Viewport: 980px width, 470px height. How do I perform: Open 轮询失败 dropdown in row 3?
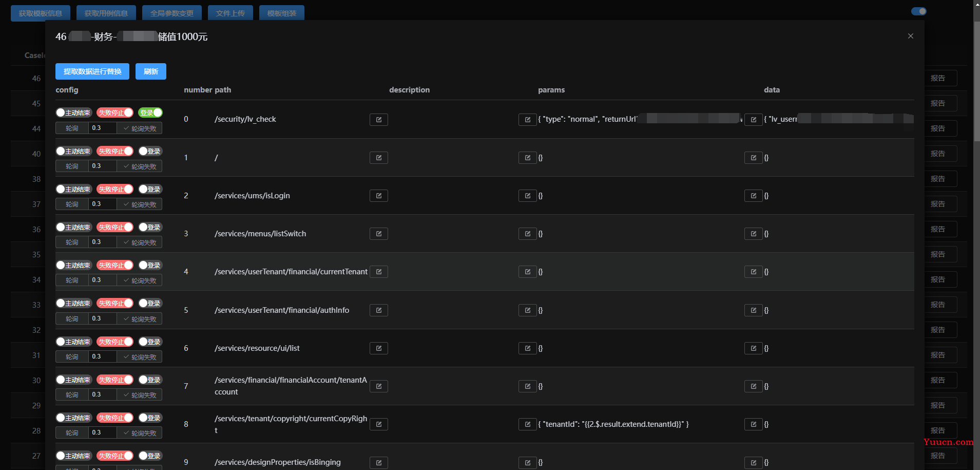[x=140, y=242]
